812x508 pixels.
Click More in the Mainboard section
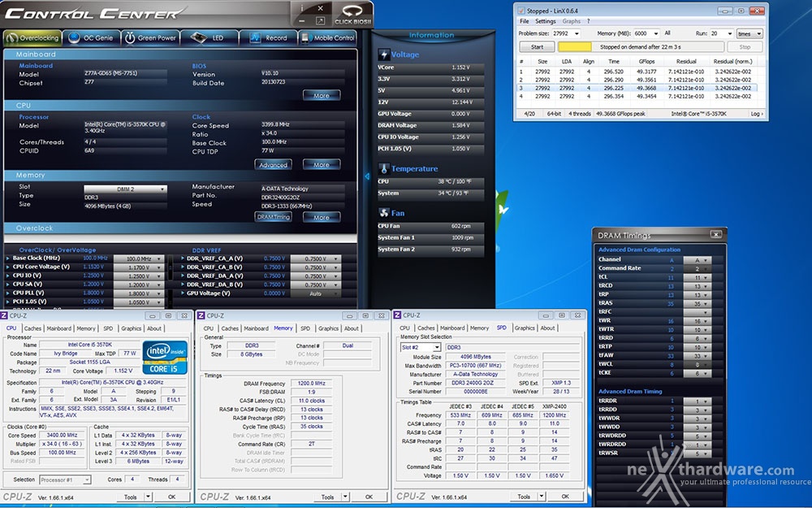321,95
